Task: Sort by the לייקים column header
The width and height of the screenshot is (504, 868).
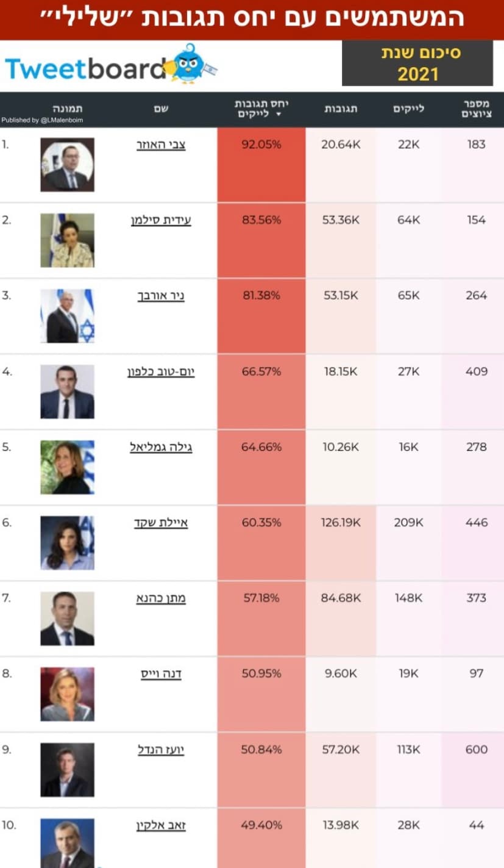Action: [x=408, y=109]
